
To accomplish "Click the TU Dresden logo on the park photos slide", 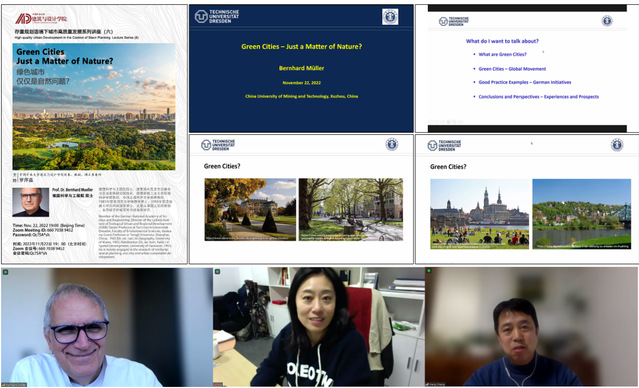I will pos(218,145).
